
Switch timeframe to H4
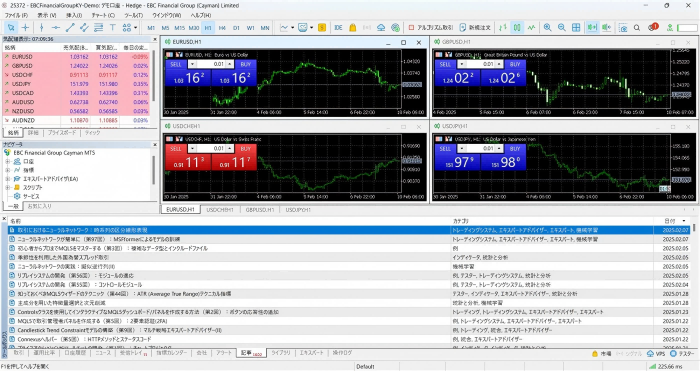click(x=222, y=28)
